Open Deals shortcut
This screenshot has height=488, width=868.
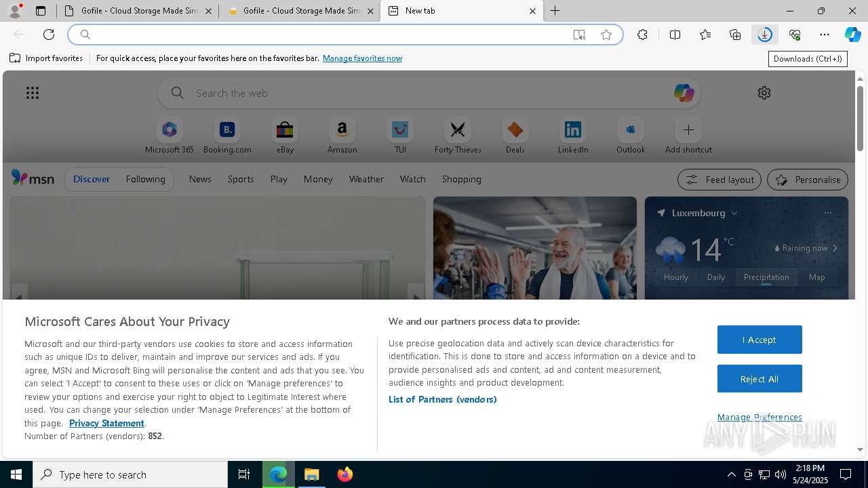point(515,136)
